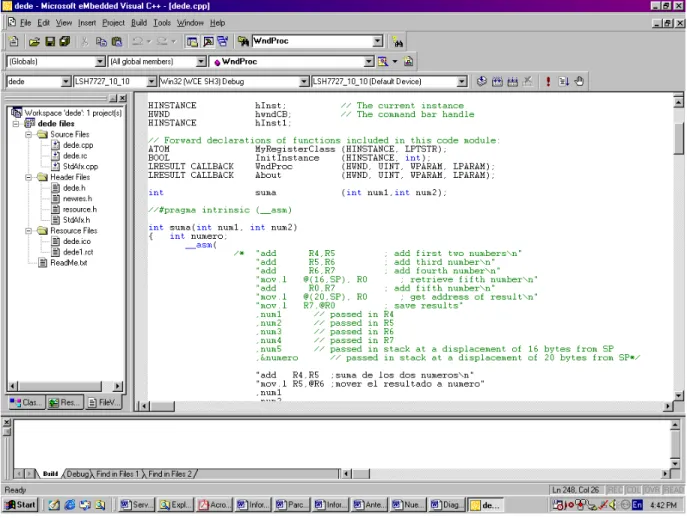Open the dede active project dropdown
The width and height of the screenshot is (687, 518).
tap(65, 82)
